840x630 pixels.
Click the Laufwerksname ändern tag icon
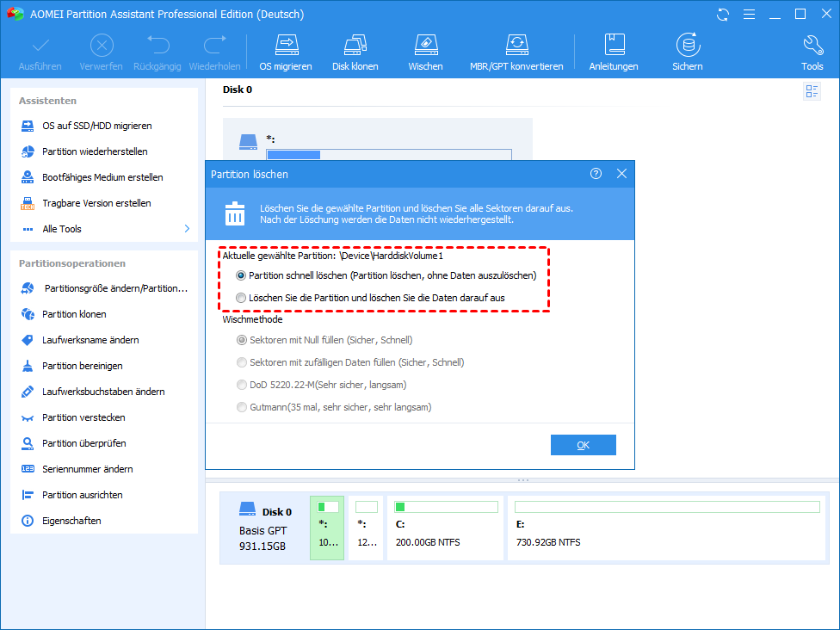(28, 340)
